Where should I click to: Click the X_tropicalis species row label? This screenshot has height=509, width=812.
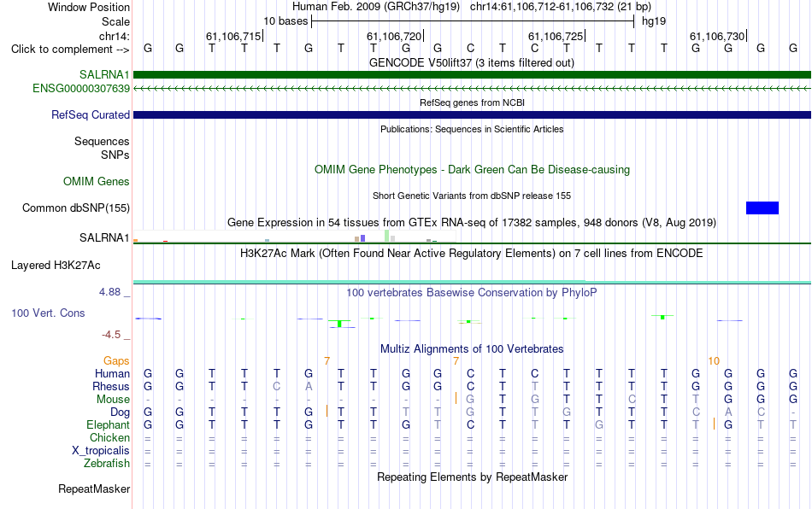tap(101, 451)
